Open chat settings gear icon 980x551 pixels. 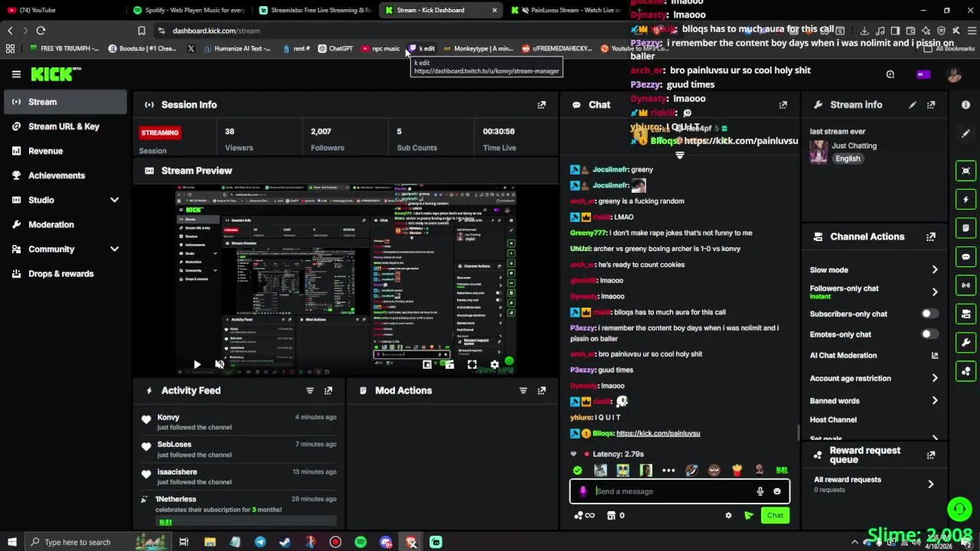point(728,516)
